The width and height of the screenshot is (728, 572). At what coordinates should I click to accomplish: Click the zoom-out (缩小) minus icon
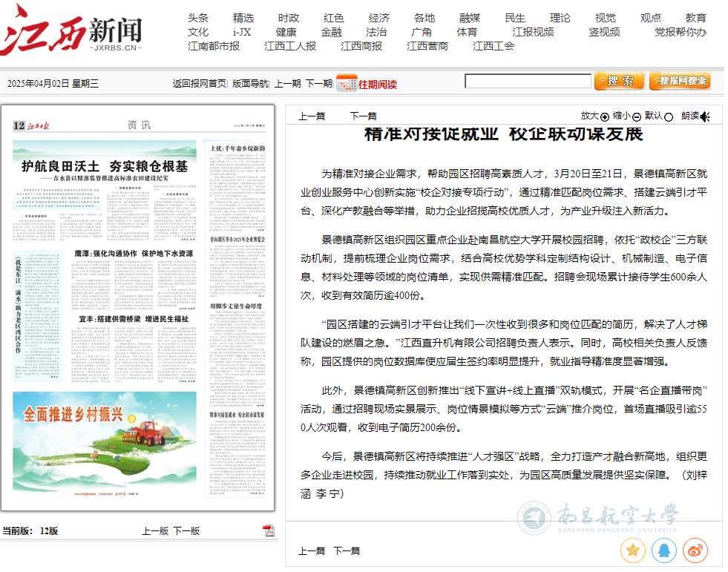(637, 116)
